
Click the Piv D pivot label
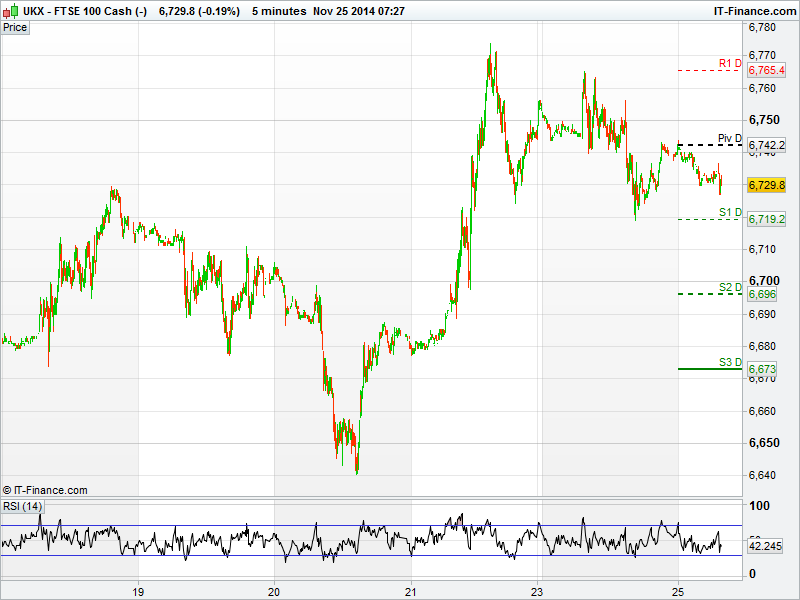click(730, 139)
